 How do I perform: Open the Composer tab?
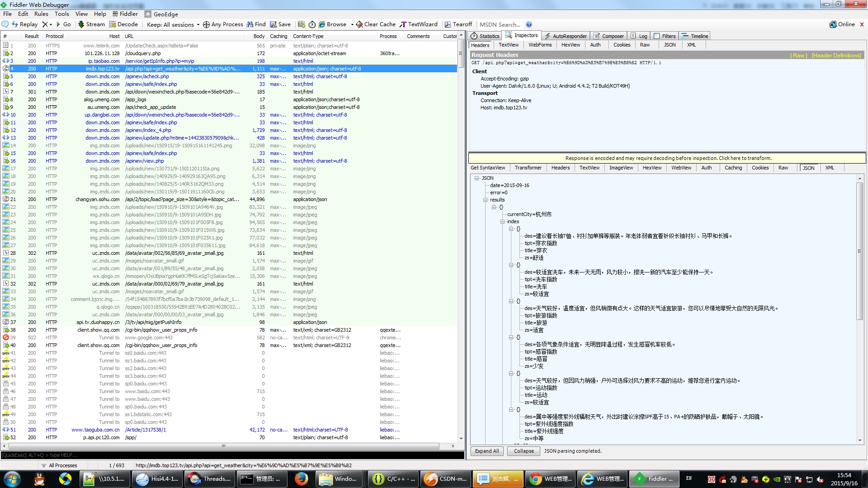coord(609,36)
